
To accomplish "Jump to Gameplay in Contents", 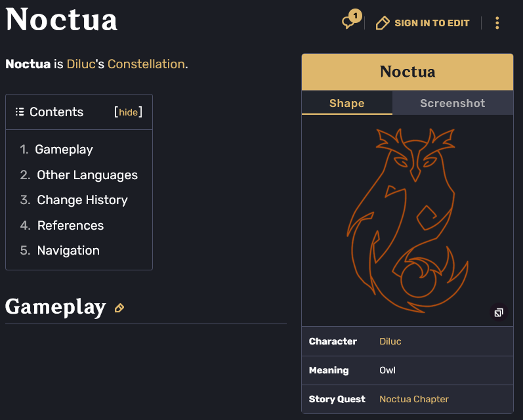I will tap(64, 149).
